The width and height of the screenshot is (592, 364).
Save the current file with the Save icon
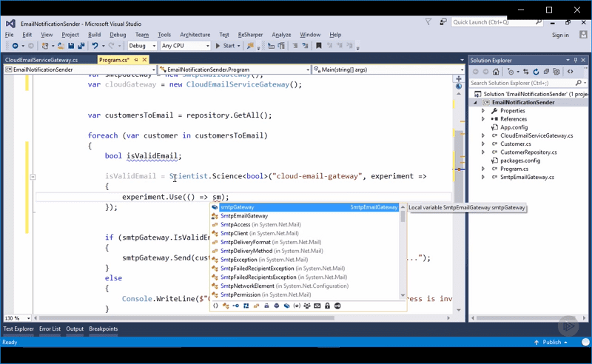click(71, 46)
